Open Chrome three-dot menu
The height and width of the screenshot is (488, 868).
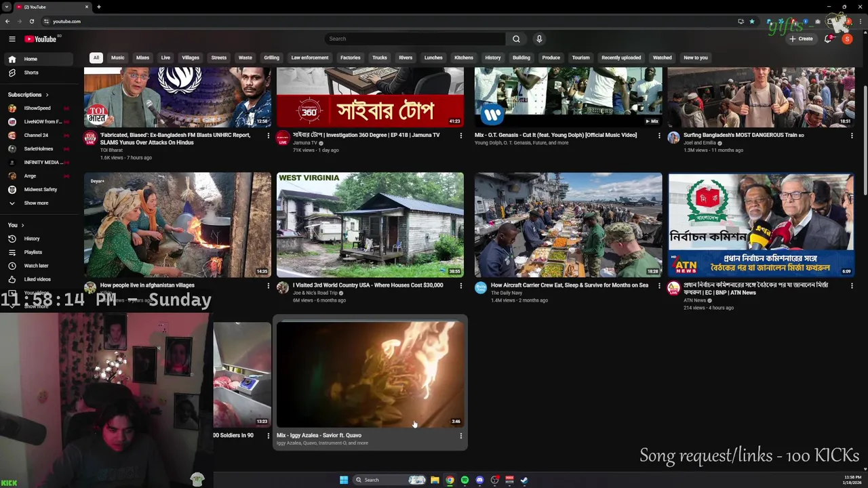tap(861, 21)
